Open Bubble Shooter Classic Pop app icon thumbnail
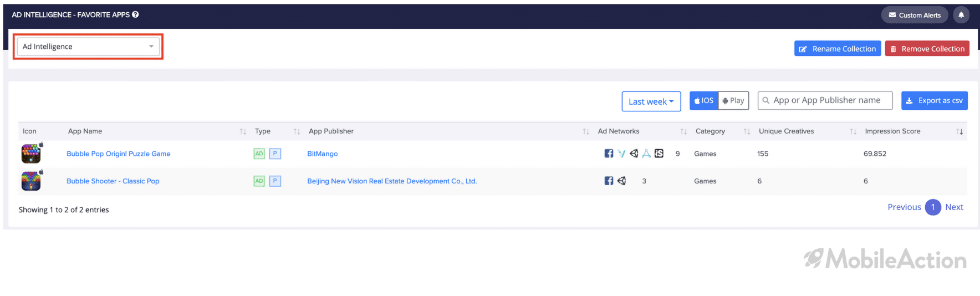Image resolution: width=980 pixels, height=296 pixels. [31, 181]
